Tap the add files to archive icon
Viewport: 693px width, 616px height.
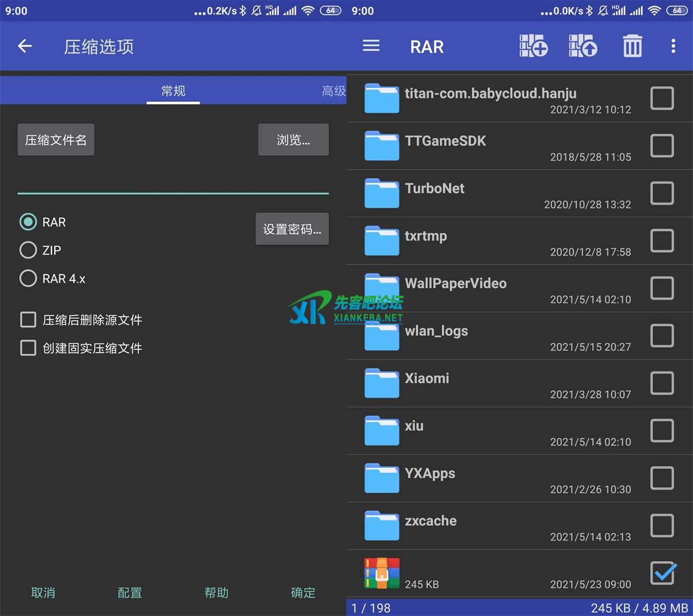click(533, 46)
